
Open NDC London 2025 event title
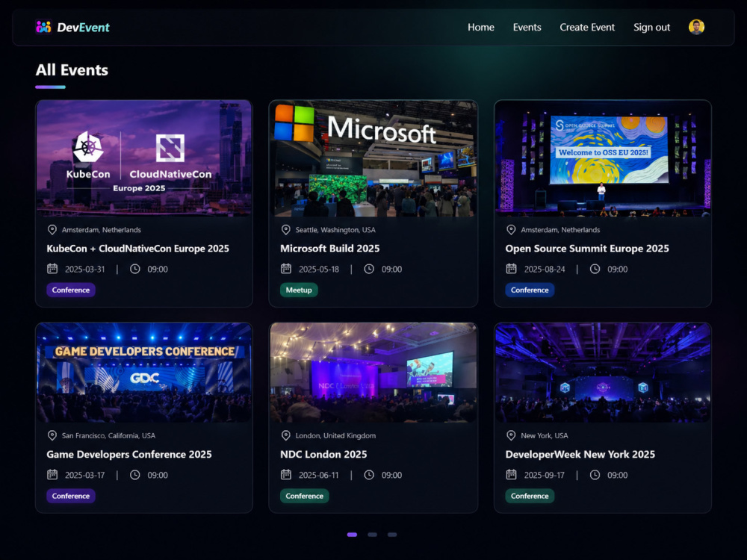pos(323,454)
